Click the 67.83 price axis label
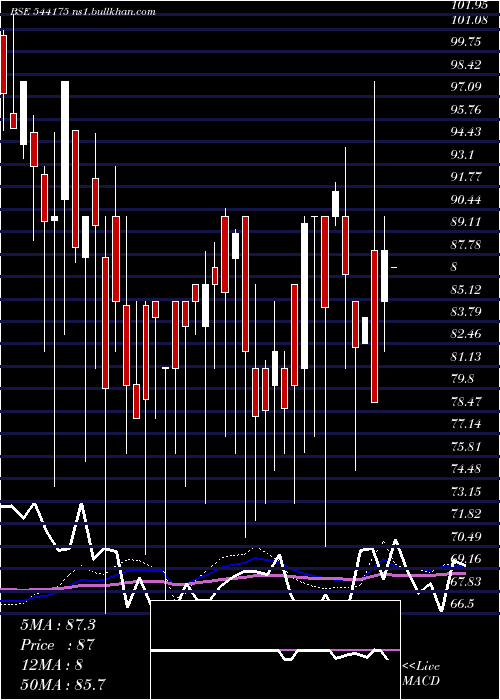 tap(467, 581)
